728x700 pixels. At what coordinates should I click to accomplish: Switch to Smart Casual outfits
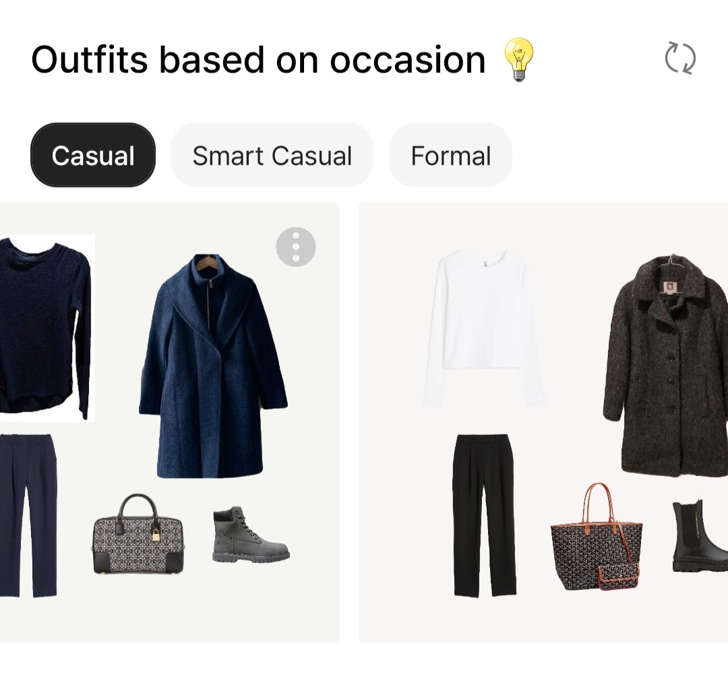click(x=272, y=155)
